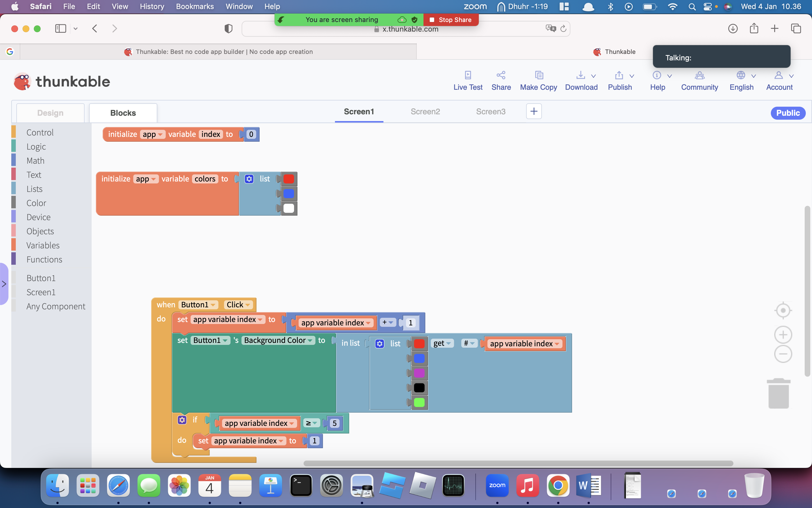Click the x.thunkable.com address field
Image resolution: width=812 pixels, height=508 pixels.
click(x=406, y=29)
